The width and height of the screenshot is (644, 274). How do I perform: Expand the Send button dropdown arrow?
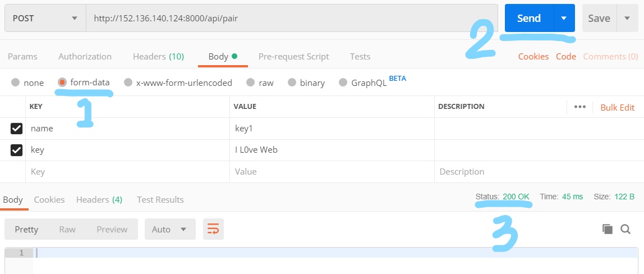[x=564, y=18]
